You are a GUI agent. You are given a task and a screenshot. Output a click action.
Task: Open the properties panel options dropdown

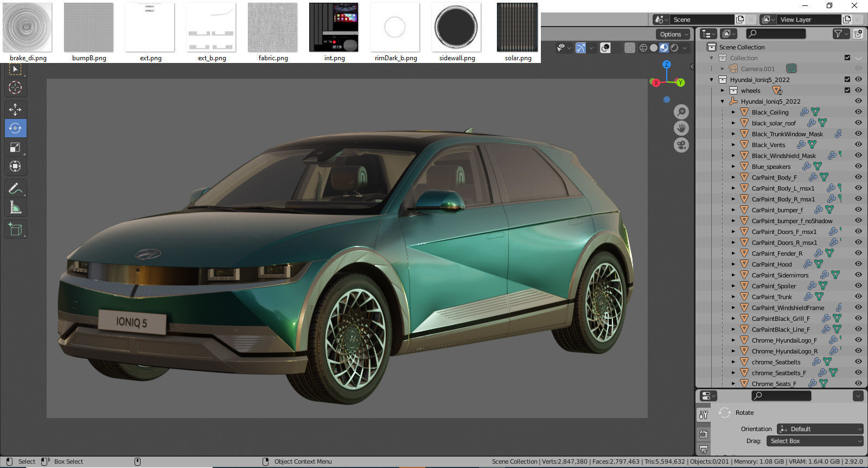pyautogui.click(x=858, y=396)
